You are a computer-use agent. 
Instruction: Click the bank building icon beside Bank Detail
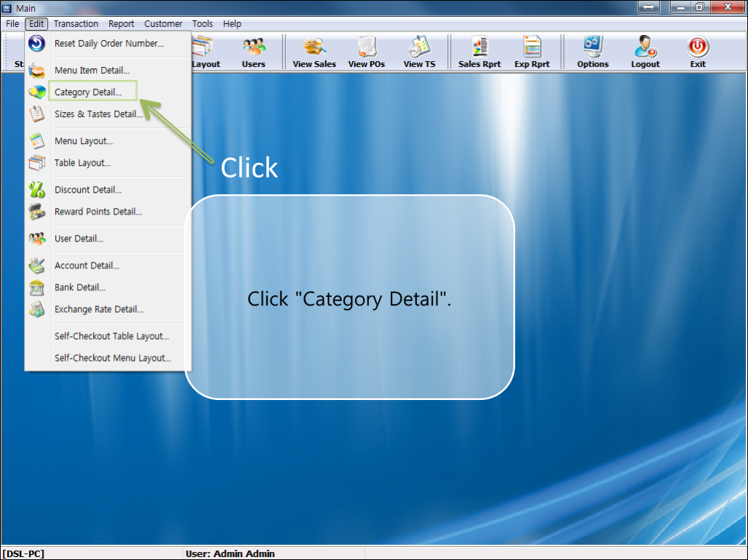[x=36, y=287]
